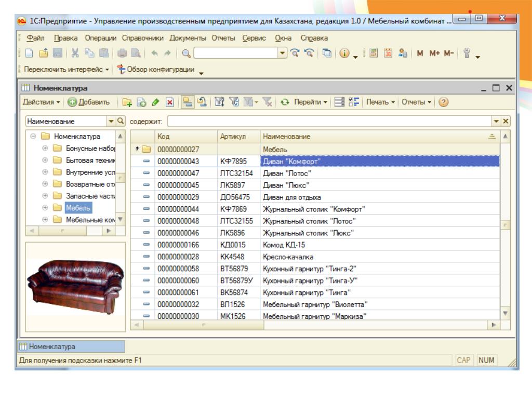The height and width of the screenshot is (399, 532).
Task: Click the Open file icon in toolbar
Action: click(44, 53)
